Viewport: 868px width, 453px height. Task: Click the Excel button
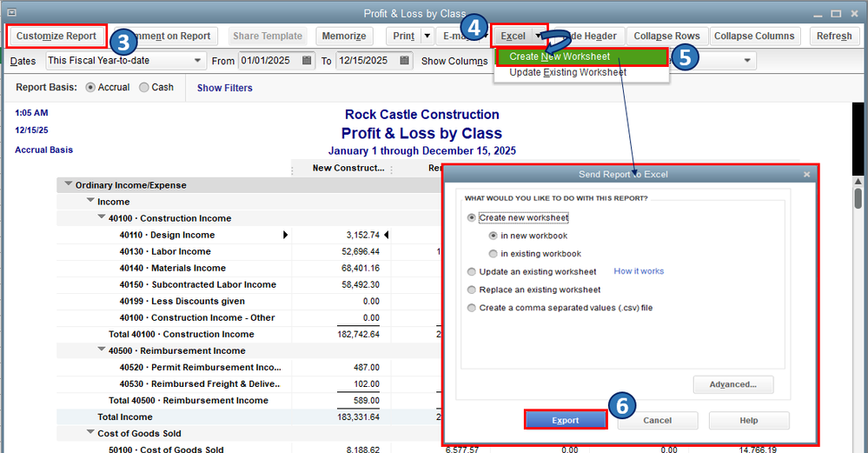point(513,36)
